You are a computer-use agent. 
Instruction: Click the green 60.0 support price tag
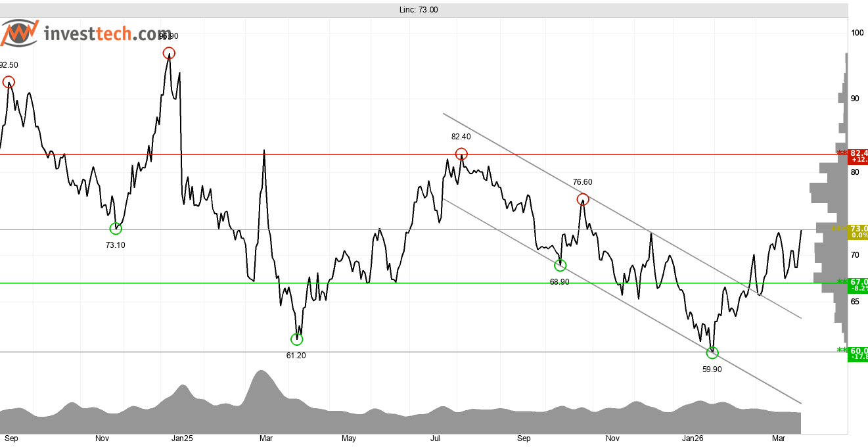point(858,354)
